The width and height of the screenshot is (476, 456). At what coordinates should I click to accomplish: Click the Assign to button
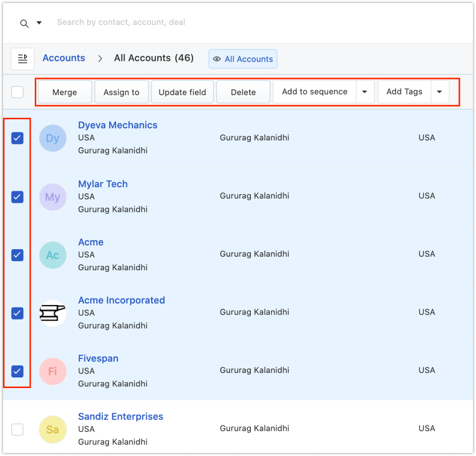click(121, 92)
